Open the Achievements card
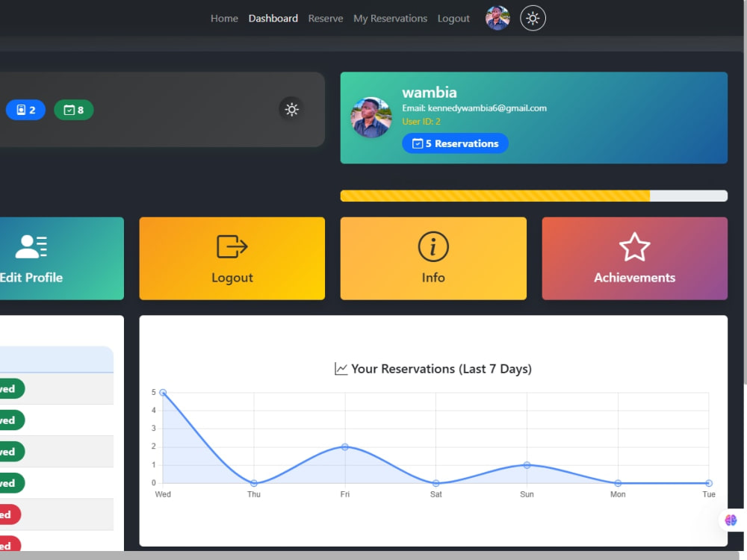747x560 pixels. click(x=634, y=258)
